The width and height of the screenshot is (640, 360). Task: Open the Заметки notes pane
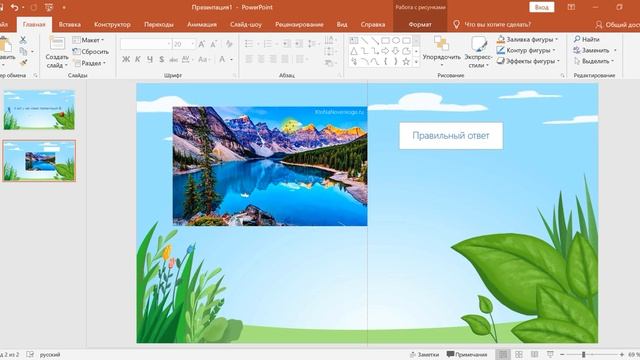click(x=424, y=354)
